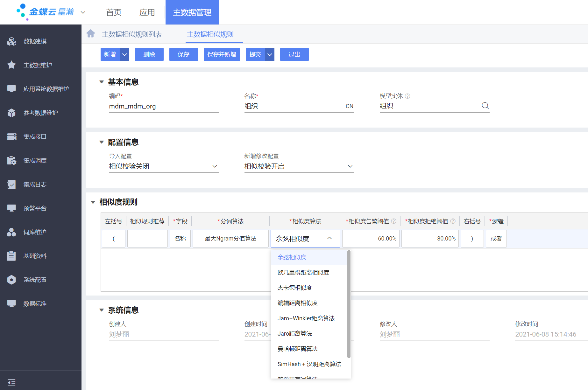Click the 保存并新增 button

[222, 54]
